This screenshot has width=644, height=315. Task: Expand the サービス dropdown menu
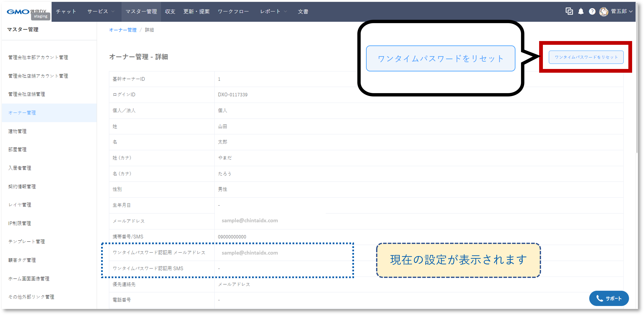100,11
